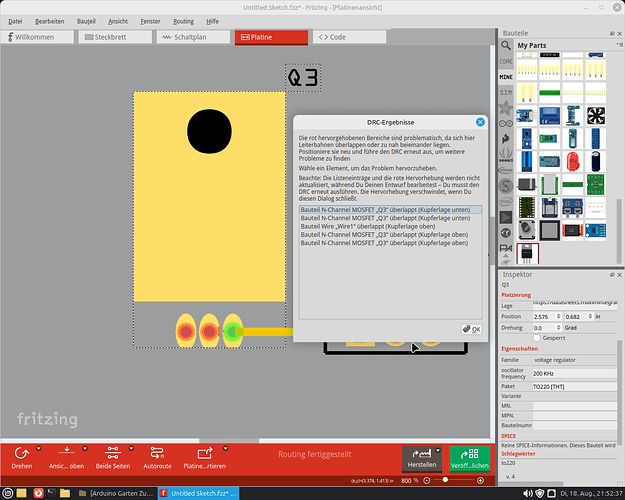Click the Position Y field 0.682
Image resolution: width=625 pixels, height=500 pixels.
(x=576, y=317)
